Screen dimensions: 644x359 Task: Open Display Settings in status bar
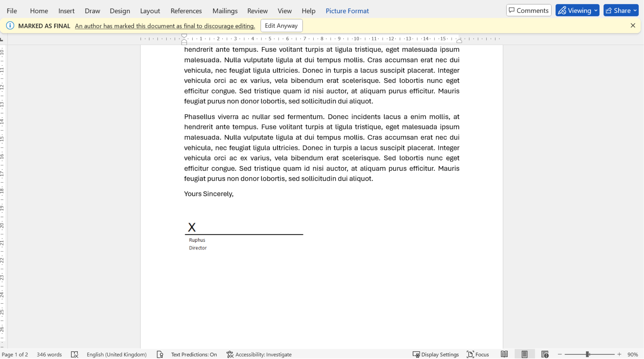pos(436,354)
